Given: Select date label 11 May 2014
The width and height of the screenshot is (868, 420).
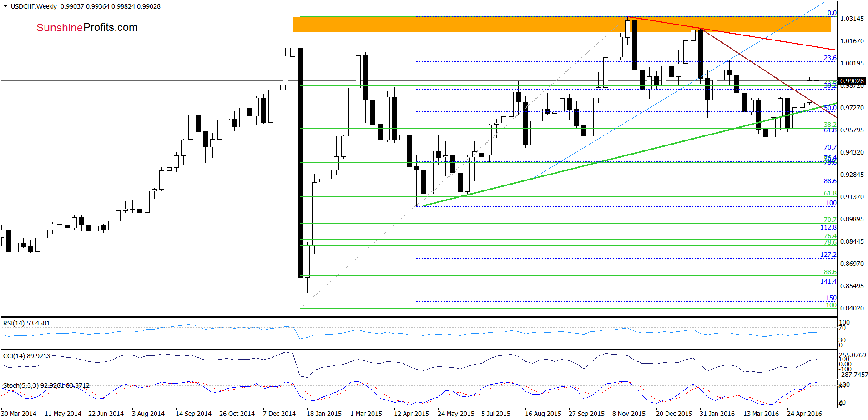Looking at the screenshot, I should [63, 414].
